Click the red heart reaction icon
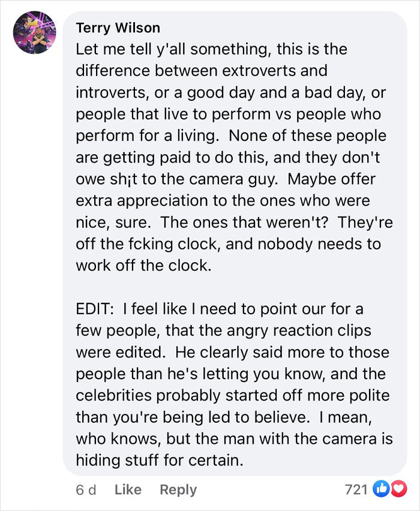The image size is (420, 511). [x=391, y=489]
